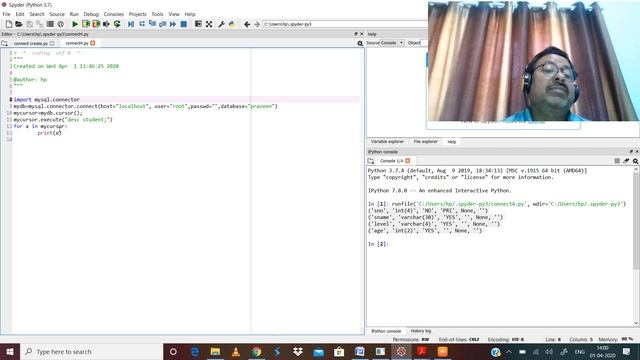640x360 pixels.
Task: Close the connect create.py tab
Action: coord(52,43)
